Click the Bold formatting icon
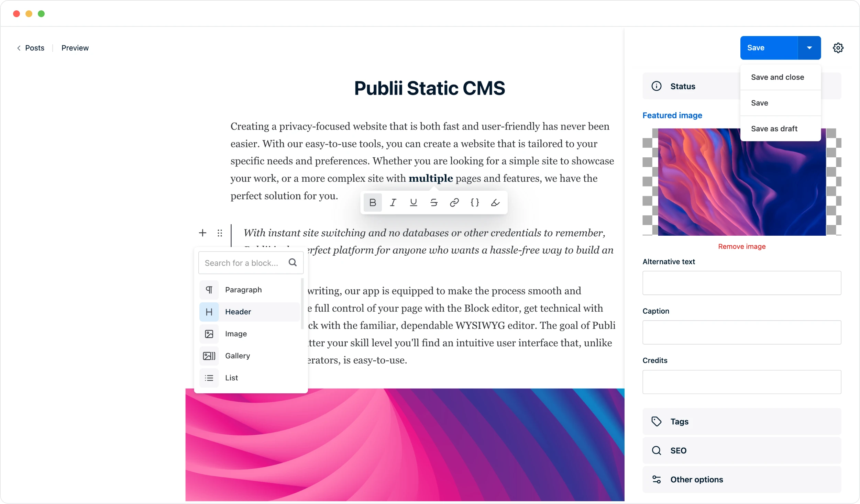This screenshot has height=504, width=860. tap(373, 202)
